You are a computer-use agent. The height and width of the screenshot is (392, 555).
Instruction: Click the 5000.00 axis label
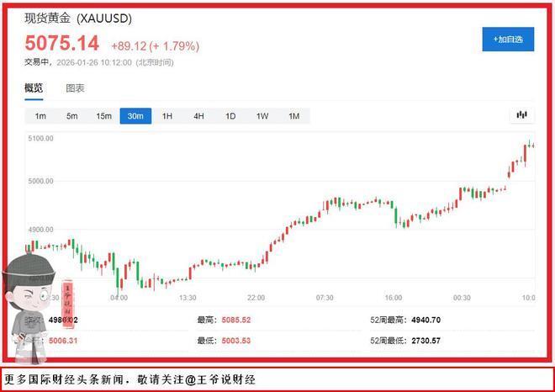click(40, 181)
